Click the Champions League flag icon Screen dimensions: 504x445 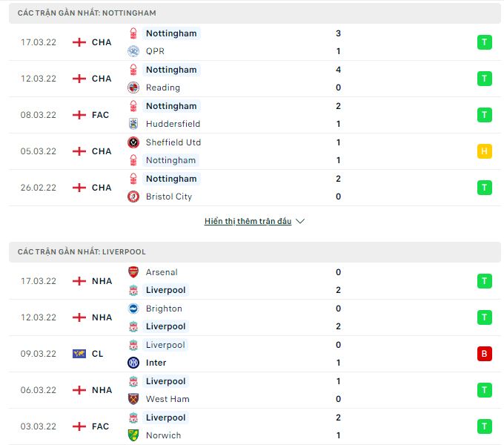click(79, 354)
